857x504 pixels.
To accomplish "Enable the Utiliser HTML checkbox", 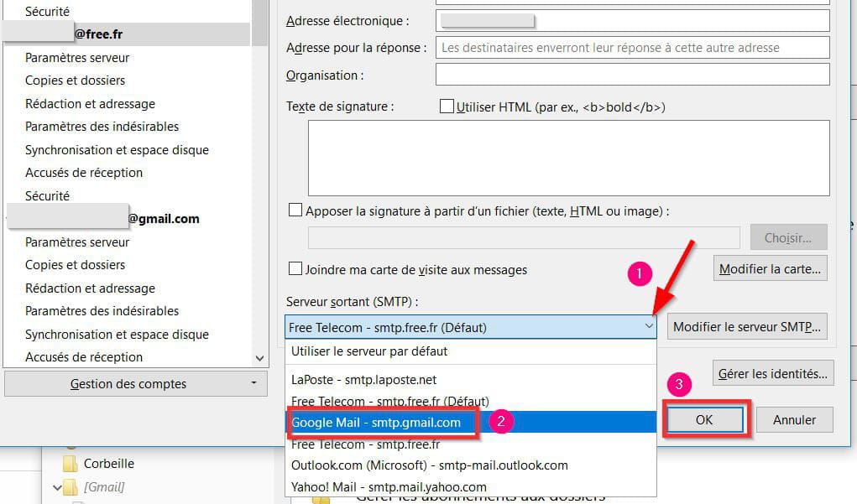I will [447, 106].
